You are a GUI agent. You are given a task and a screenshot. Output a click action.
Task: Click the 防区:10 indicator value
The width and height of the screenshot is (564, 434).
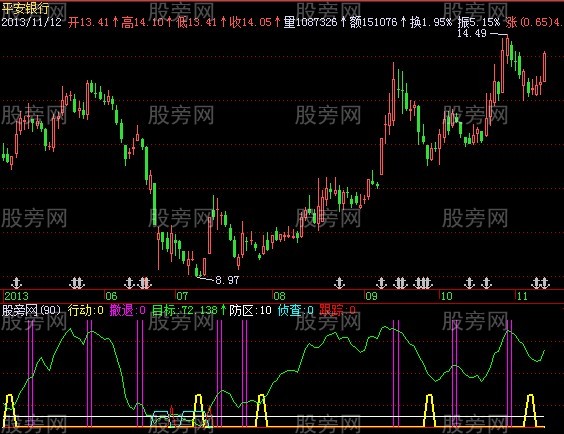point(250,310)
